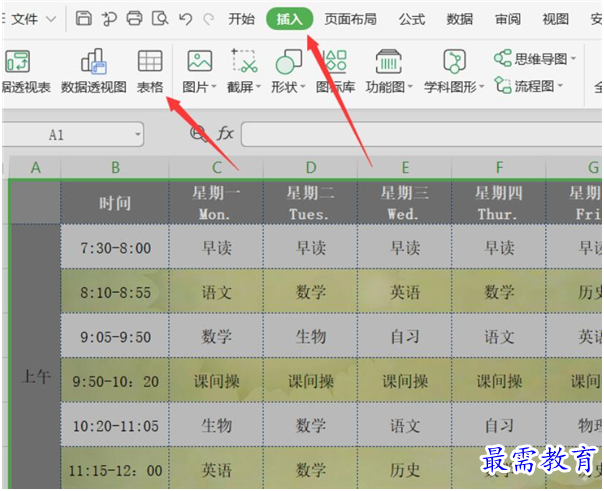The height and width of the screenshot is (491, 604).
Task: Click the Redo arrow icon
Action: (x=209, y=18)
